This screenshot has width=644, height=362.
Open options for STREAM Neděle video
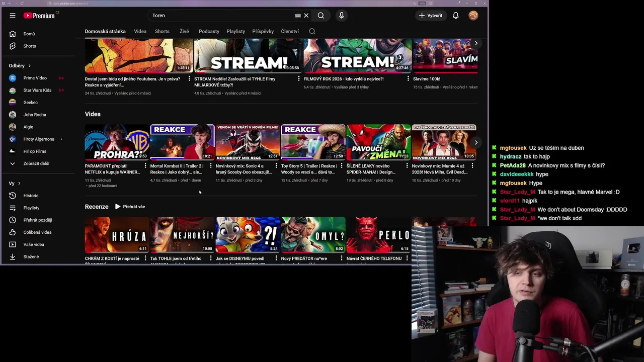coord(299,79)
